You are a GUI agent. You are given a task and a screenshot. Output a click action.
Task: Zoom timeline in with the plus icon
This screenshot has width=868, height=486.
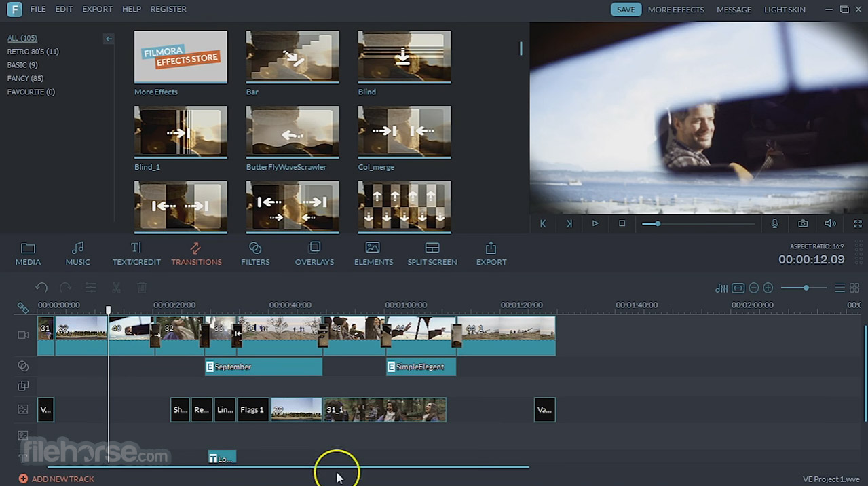coord(768,288)
